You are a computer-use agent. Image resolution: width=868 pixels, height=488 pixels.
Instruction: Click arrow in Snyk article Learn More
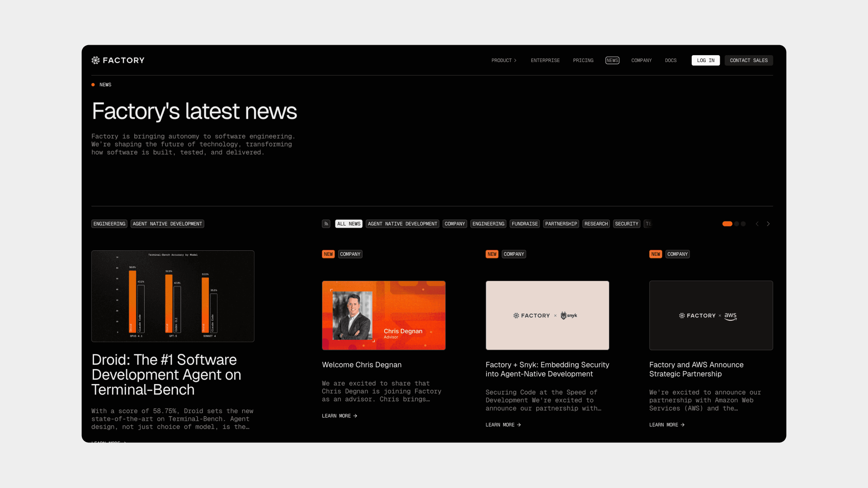pos(519,425)
